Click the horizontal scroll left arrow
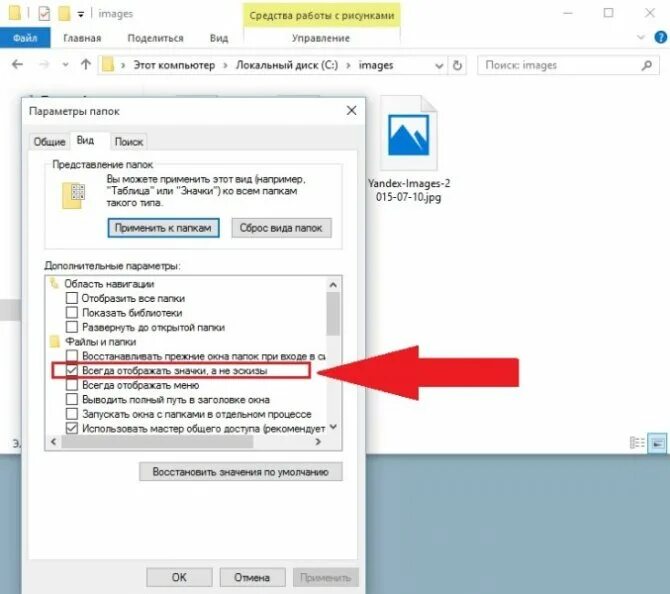 click(53, 442)
